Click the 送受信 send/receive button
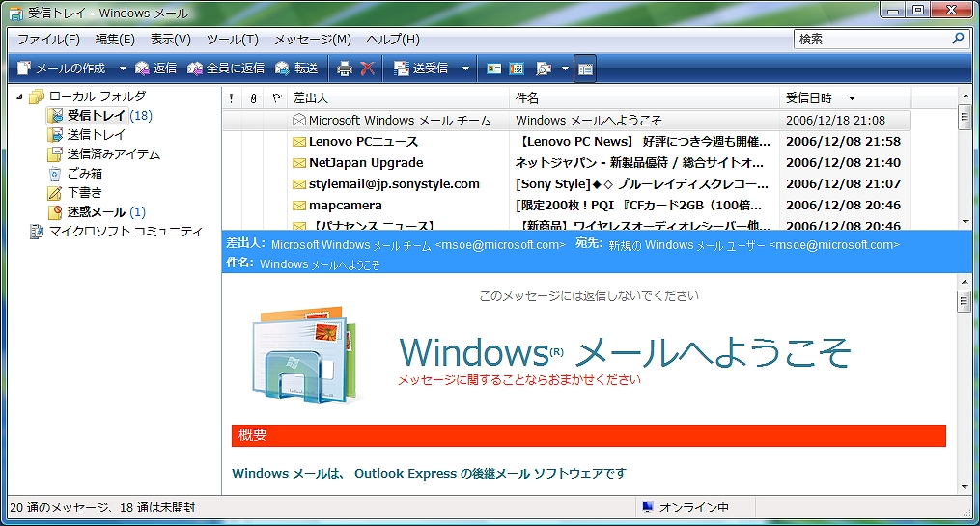Viewport: 980px width, 526px height. 421,69
